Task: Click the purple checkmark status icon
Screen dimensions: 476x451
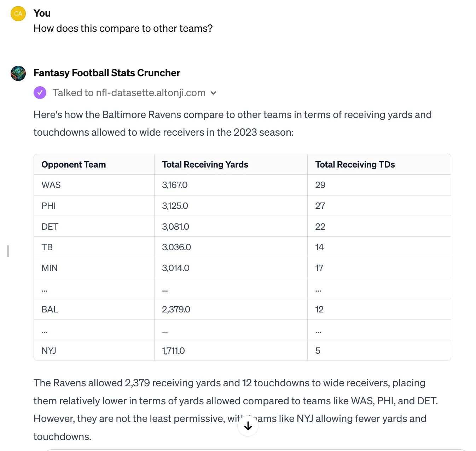Action: coord(40,93)
